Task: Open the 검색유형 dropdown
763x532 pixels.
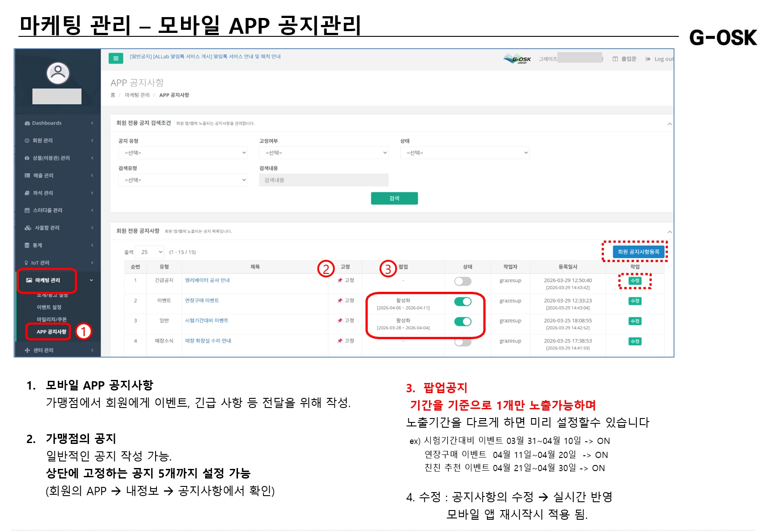Action: (183, 180)
